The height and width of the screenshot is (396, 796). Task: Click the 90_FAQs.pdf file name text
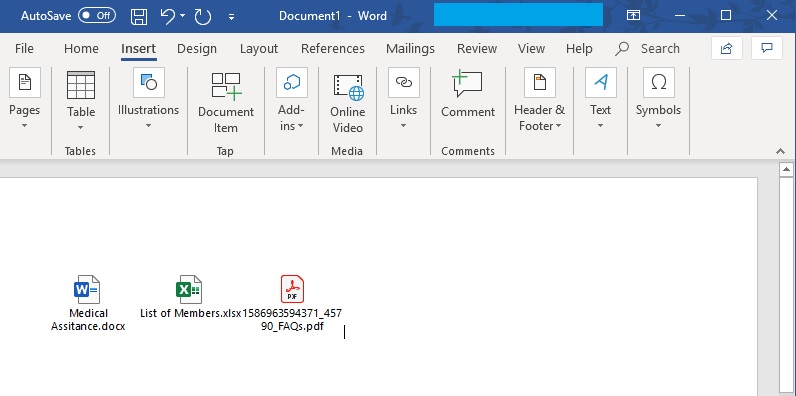(292, 326)
